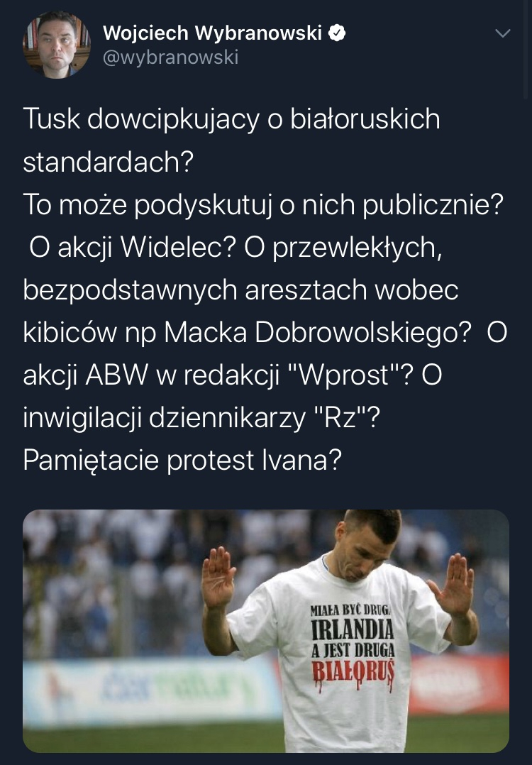Open the Wojciech Wybranowski display name

[x=212, y=33]
